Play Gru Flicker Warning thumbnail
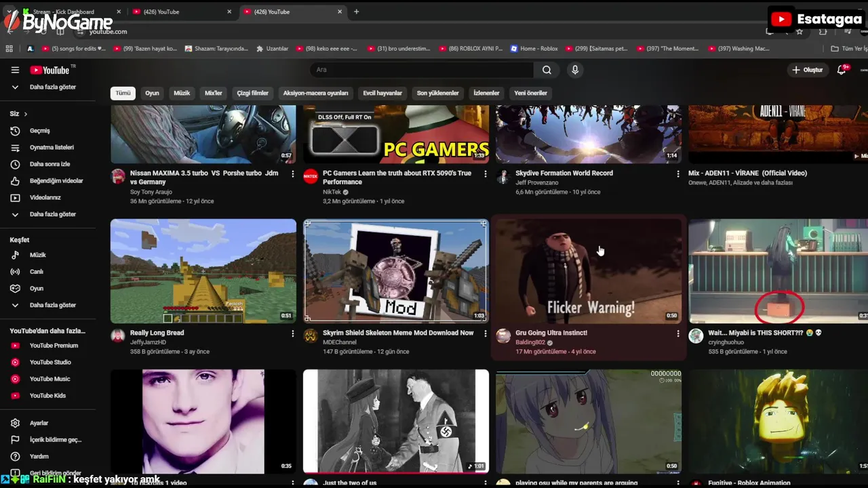This screenshot has width=868, height=488. point(588,270)
